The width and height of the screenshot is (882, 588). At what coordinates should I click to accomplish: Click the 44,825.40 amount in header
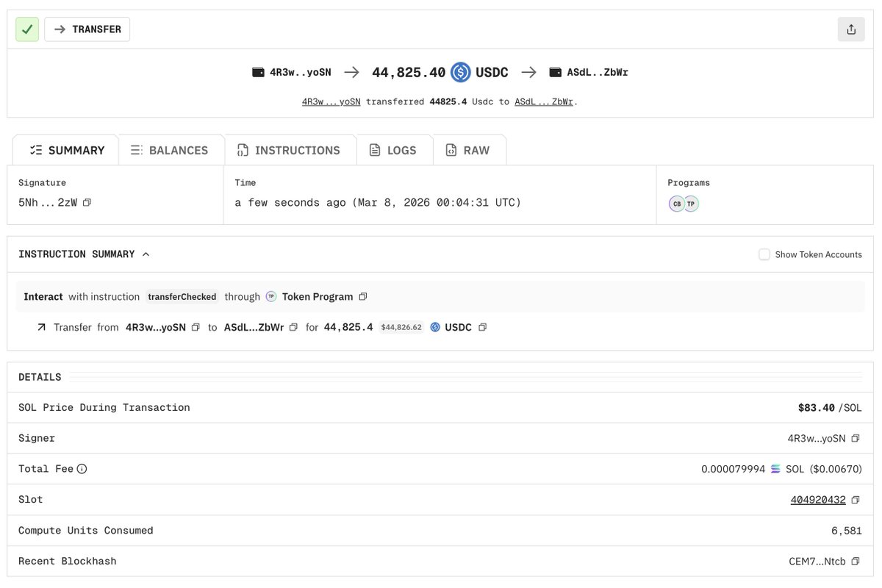pyautogui.click(x=409, y=72)
